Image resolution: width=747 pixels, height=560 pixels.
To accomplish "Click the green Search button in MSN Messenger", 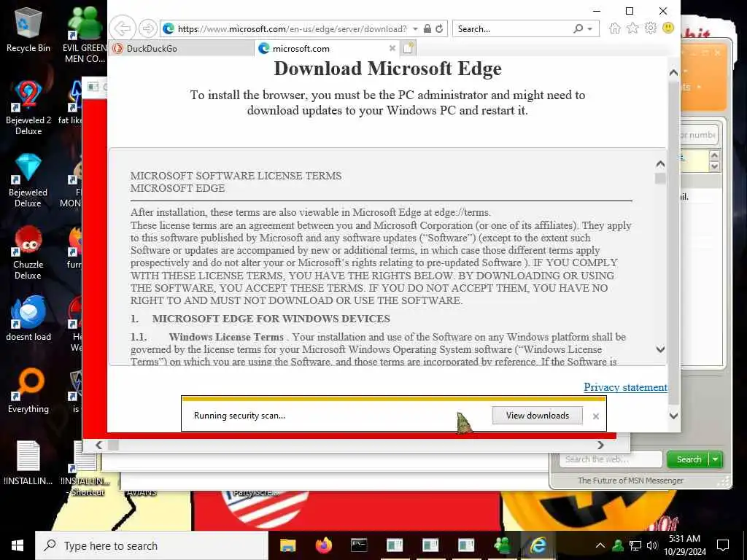I will point(689,459).
